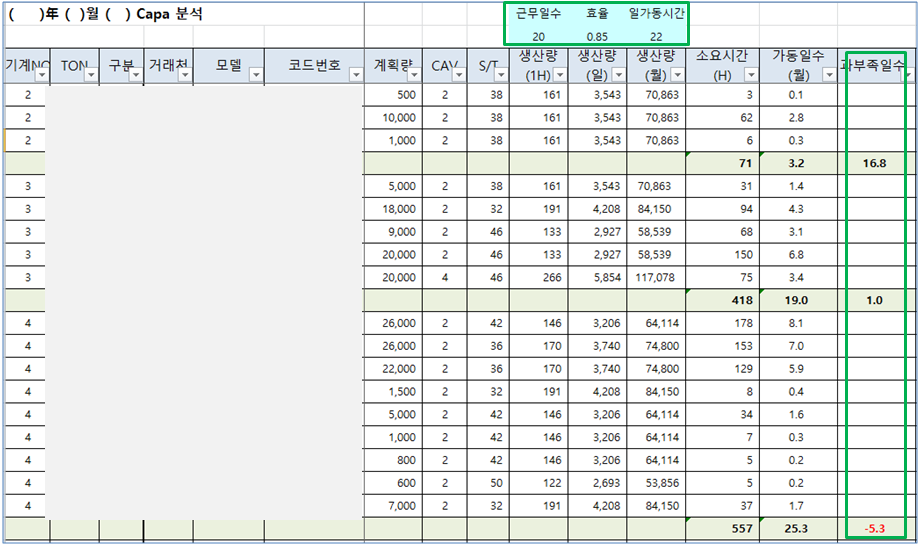The height and width of the screenshot is (545, 920).
Task: Select the monthly output cell 53,856
Action: (x=656, y=483)
